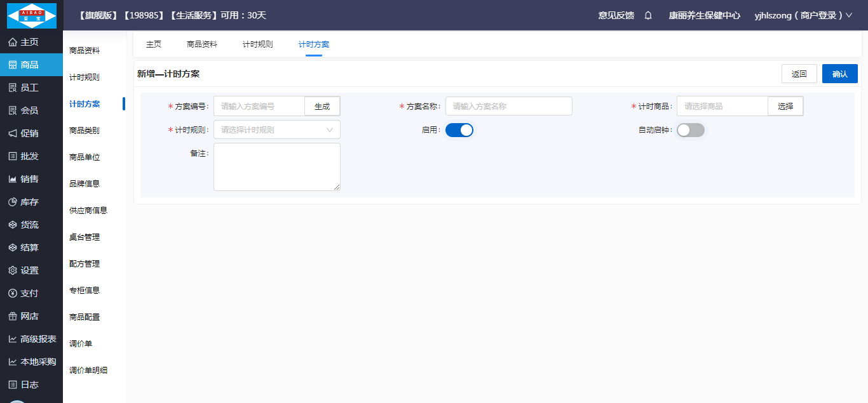
Task: Open the 库存 inventory section
Action: 31,202
